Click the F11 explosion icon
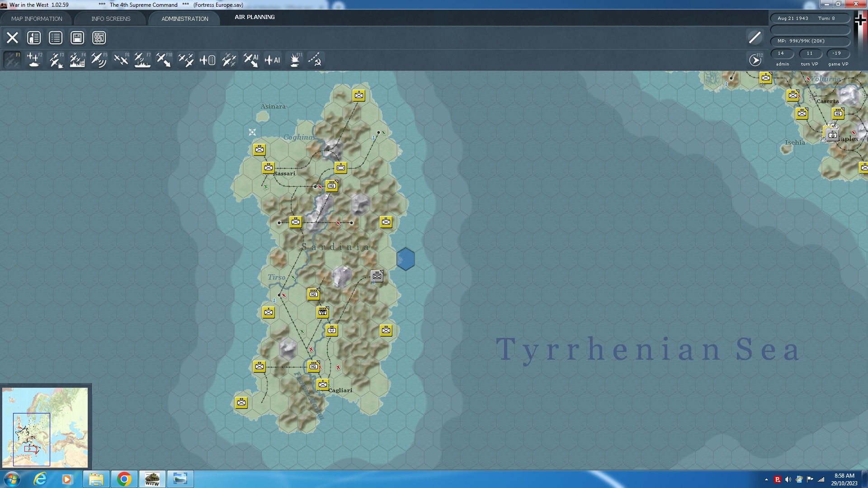Screen dimensions: 868x488 point(295,60)
